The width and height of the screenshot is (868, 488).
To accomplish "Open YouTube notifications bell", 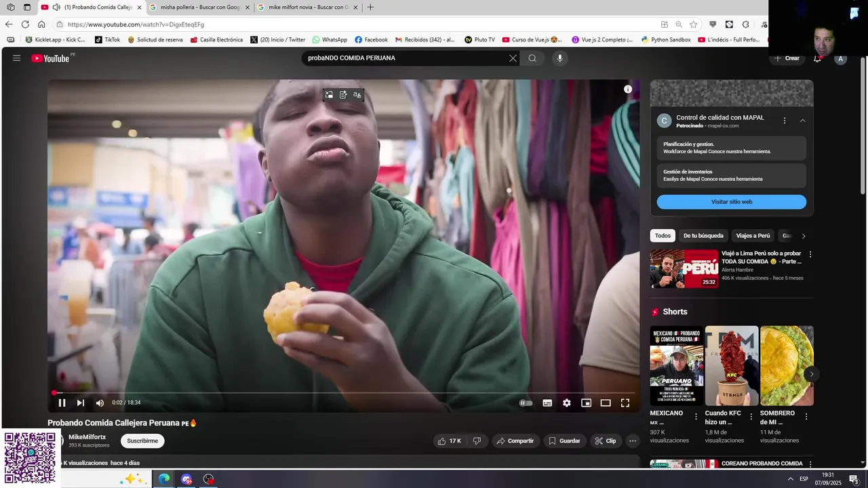I will click(x=817, y=58).
